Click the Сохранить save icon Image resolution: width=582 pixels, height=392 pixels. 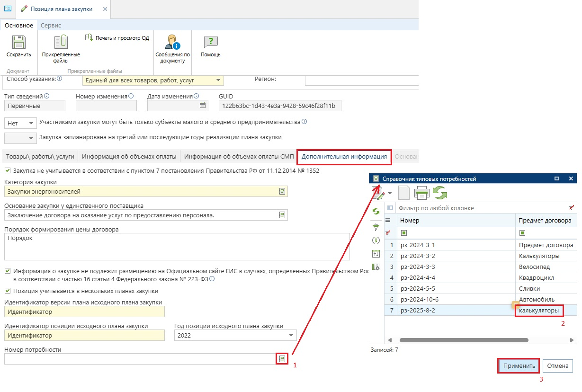tap(19, 43)
